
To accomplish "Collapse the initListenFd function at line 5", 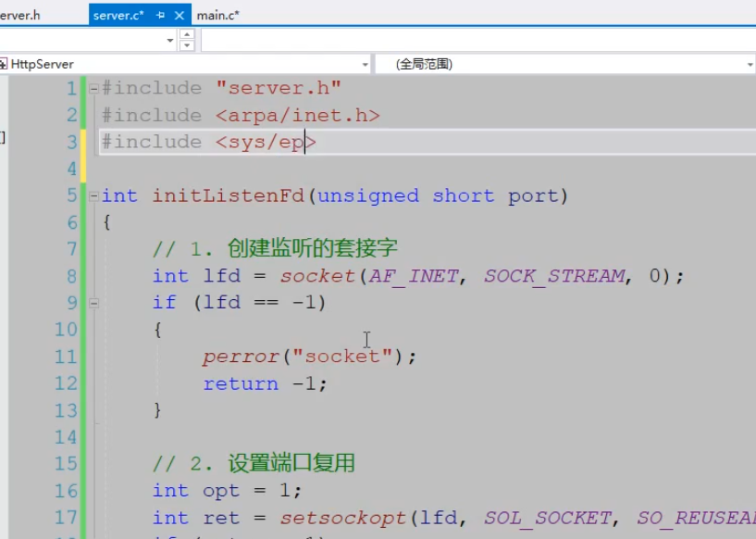I will (x=93, y=196).
